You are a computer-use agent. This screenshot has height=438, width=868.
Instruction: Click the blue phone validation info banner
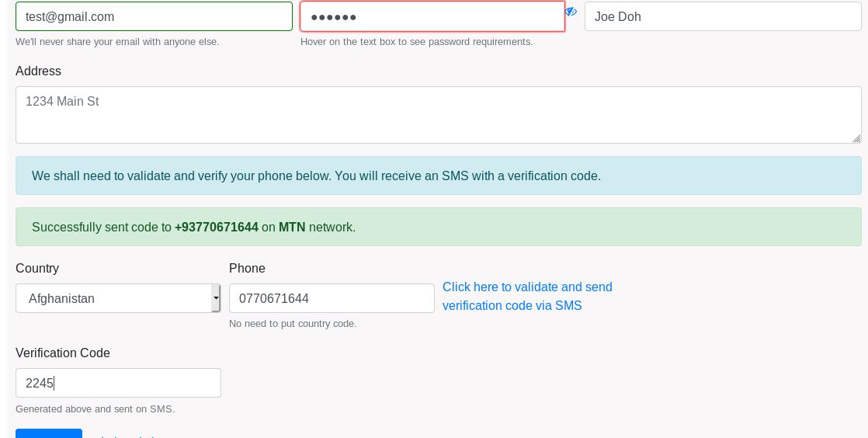[438, 176]
